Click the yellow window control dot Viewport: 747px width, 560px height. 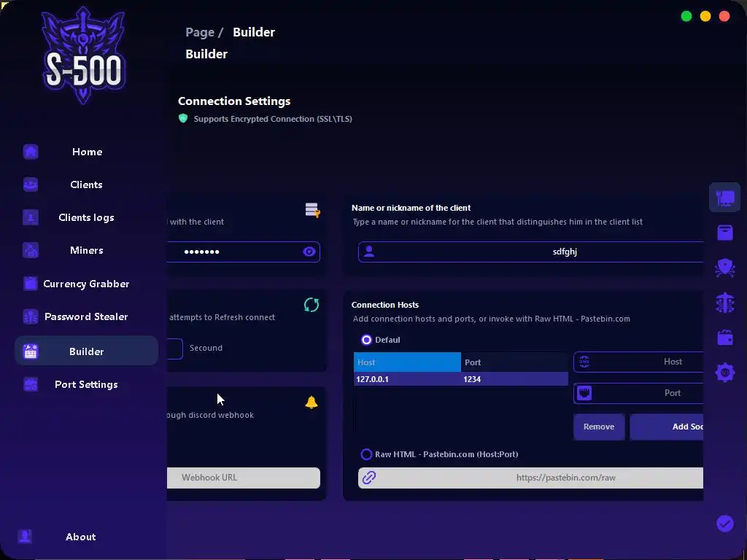pos(705,16)
